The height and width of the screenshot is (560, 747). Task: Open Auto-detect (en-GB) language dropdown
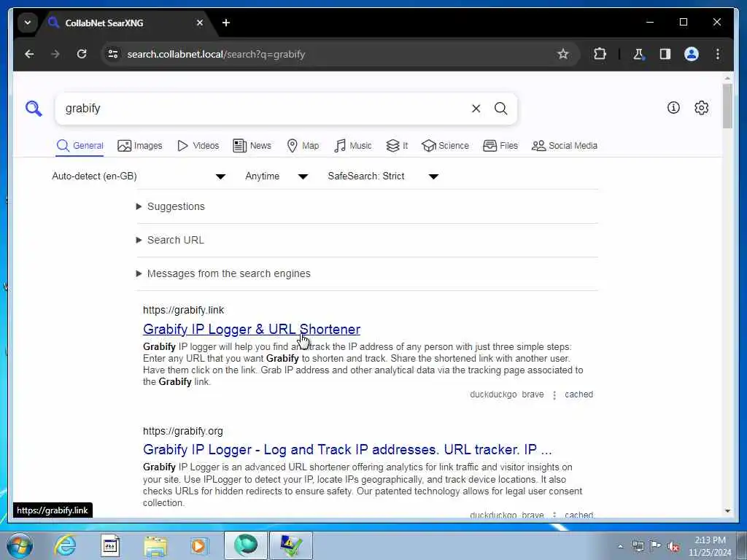click(138, 176)
